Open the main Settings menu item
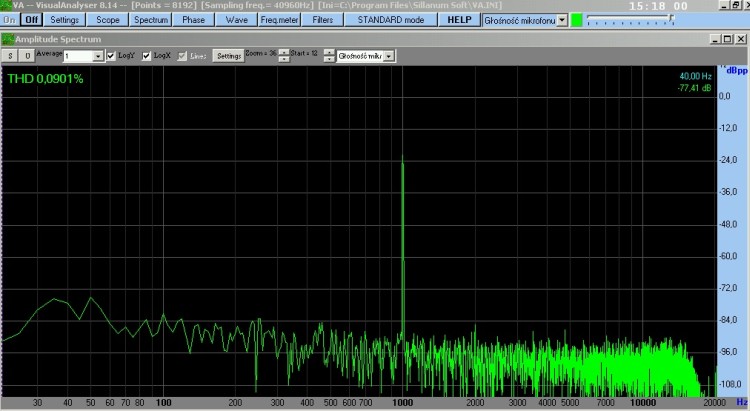The width and height of the screenshot is (750, 411). (65, 20)
